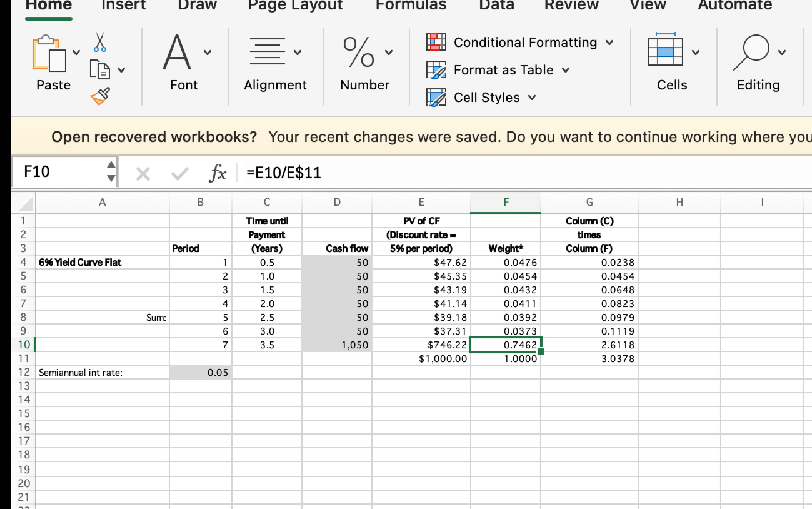
Task: Switch to the Review tab
Action: (571, 5)
